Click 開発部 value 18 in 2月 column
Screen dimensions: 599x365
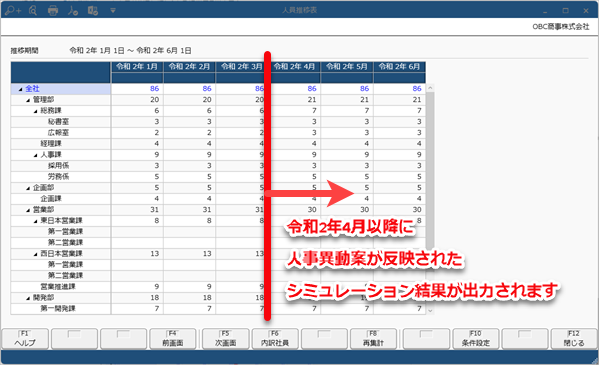pos(207,298)
